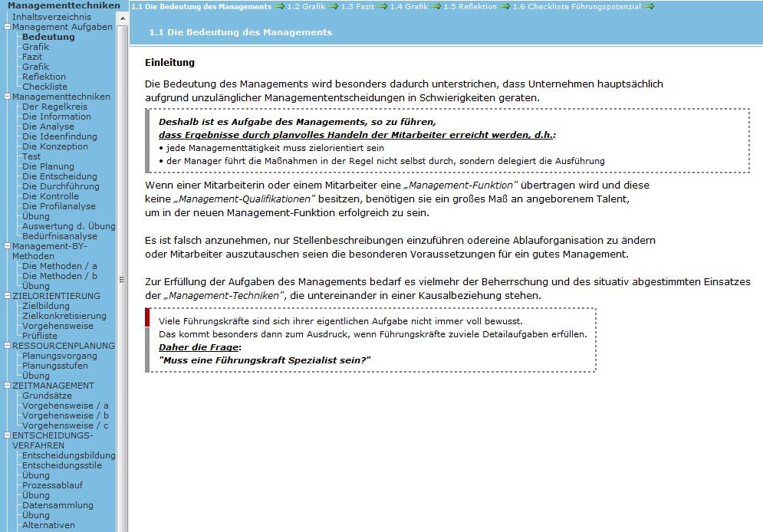Click the Managementtechniken sidebar title
Screen dimensions: 763x532
coord(64,5)
